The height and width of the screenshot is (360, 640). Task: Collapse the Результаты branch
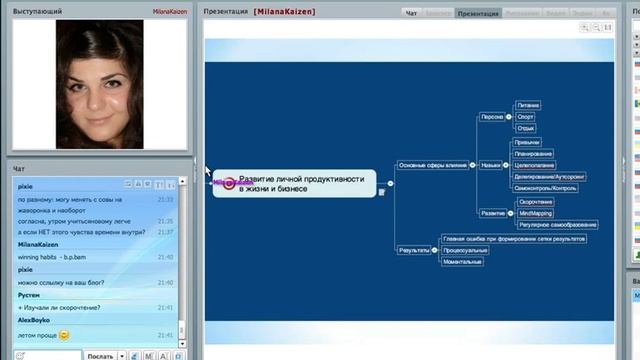[x=434, y=250]
